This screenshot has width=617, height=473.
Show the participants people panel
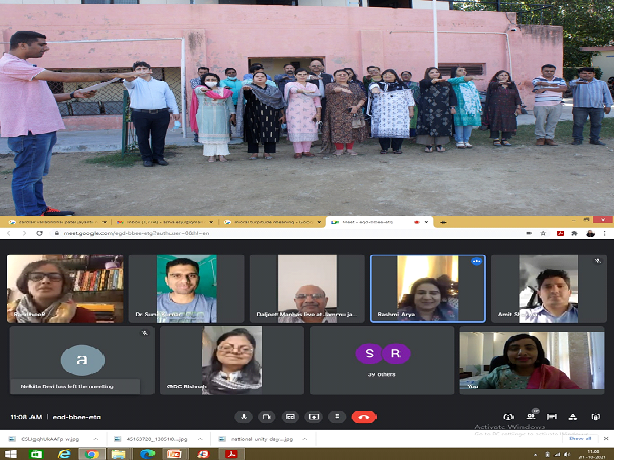pos(532,416)
